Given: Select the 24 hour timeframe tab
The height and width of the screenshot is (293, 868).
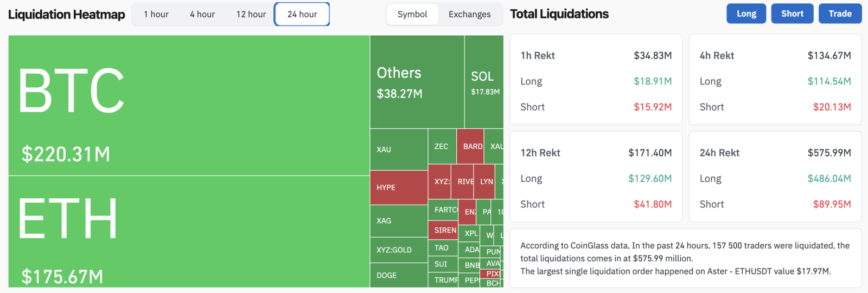Looking at the screenshot, I should pos(302,14).
